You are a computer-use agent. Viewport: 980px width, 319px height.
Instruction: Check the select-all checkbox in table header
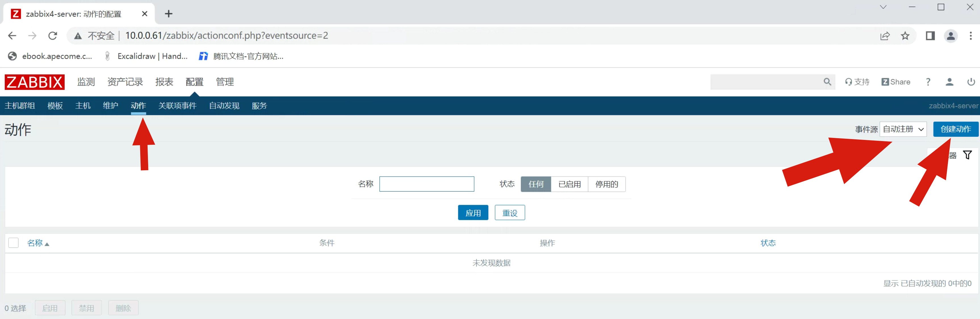(x=13, y=243)
